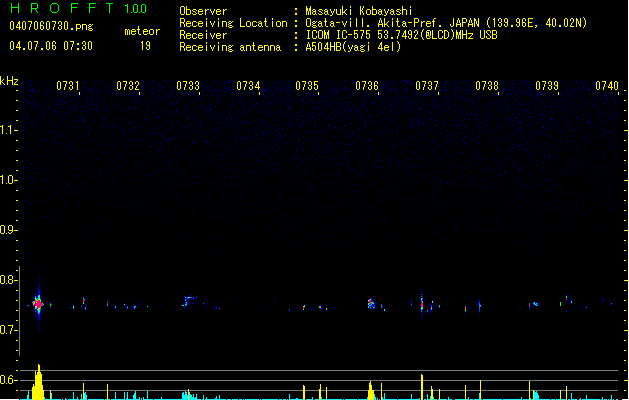Click the HROFFT 1.0.0 title text
The height and width of the screenshot is (400, 629).
tap(78, 8)
